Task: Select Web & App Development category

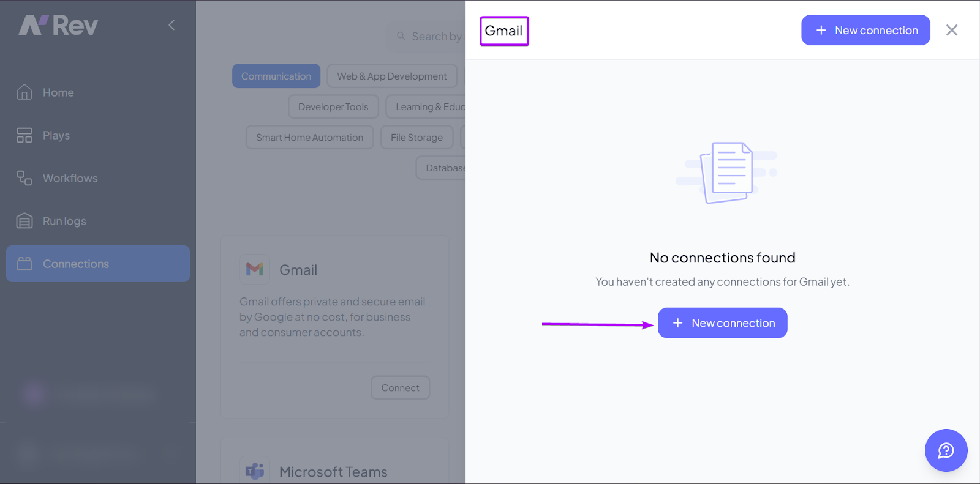Action: [x=392, y=76]
